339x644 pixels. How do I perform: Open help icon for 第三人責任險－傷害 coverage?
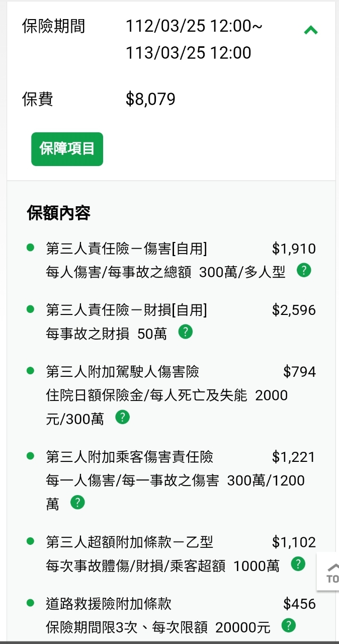[x=304, y=270]
